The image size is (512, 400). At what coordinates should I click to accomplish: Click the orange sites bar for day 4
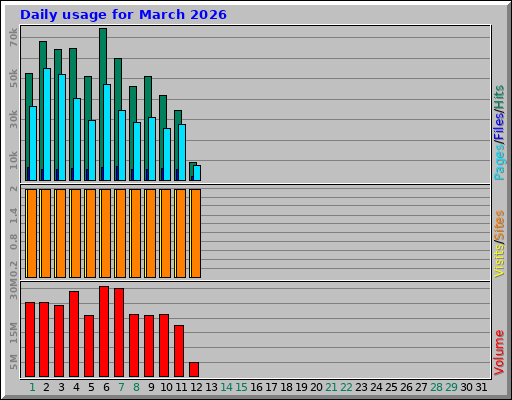click(76, 233)
